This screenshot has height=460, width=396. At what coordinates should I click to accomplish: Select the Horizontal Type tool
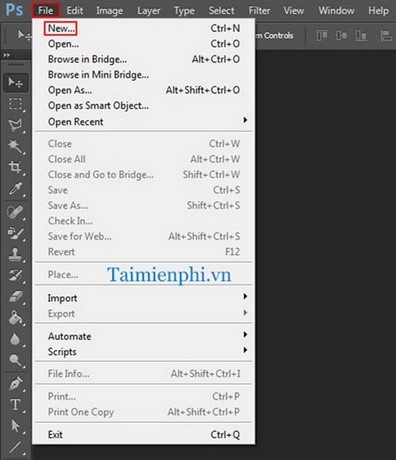15,405
